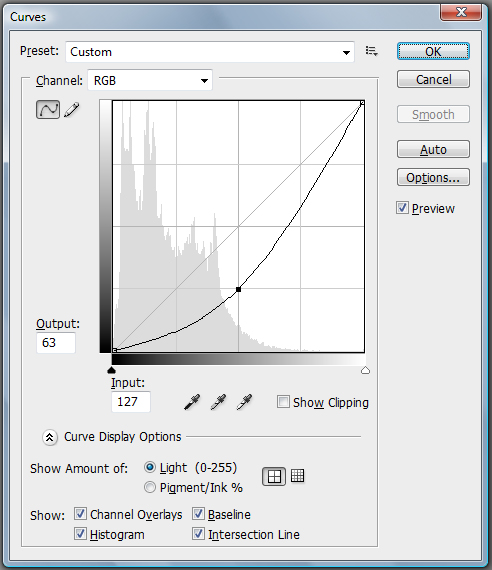Screen dimensions: 492x570
Task: Pick the black point eyedropper
Action: click(192, 402)
